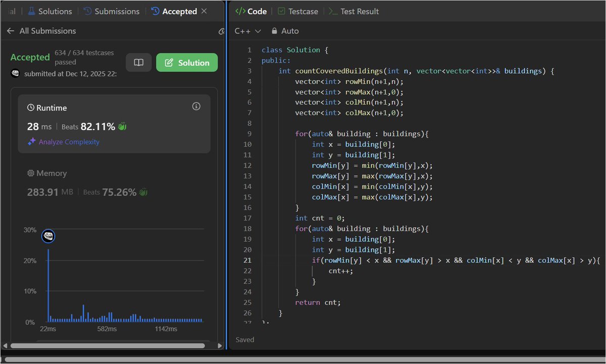606x364 pixels.
Task: Click the submitter avatar emoji
Action: click(15, 74)
